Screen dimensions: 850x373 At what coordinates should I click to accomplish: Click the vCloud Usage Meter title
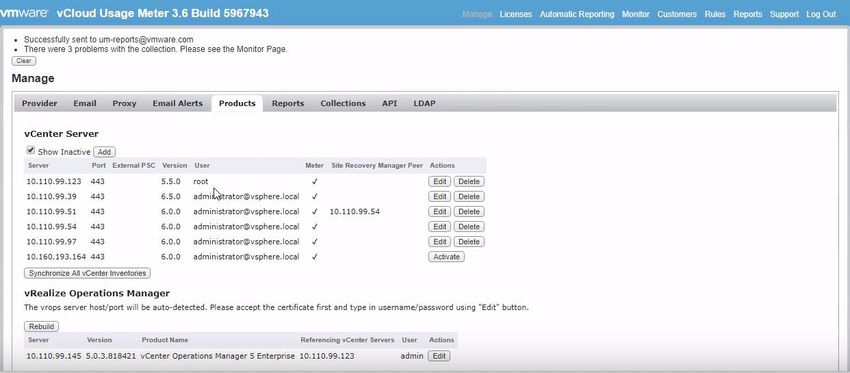pos(163,13)
